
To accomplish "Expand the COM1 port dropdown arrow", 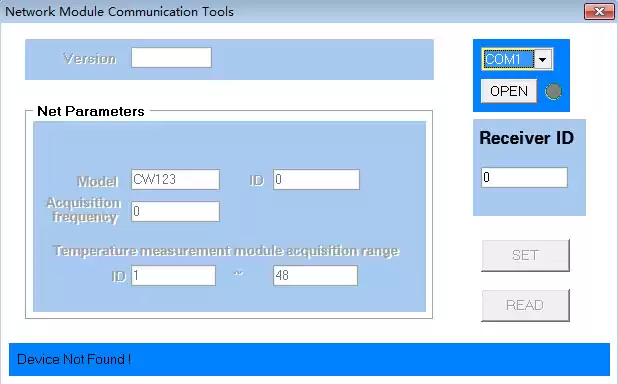I will click(543, 60).
